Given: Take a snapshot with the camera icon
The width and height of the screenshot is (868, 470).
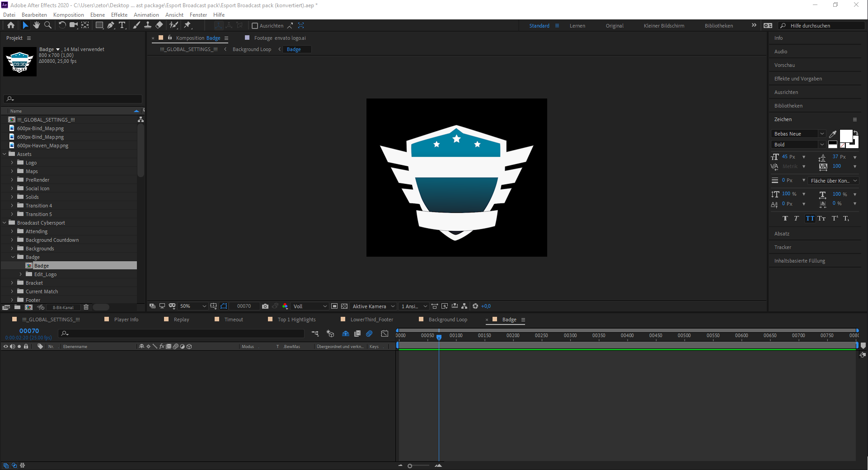Looking at the screenshot, I should [x=265, y=306].
